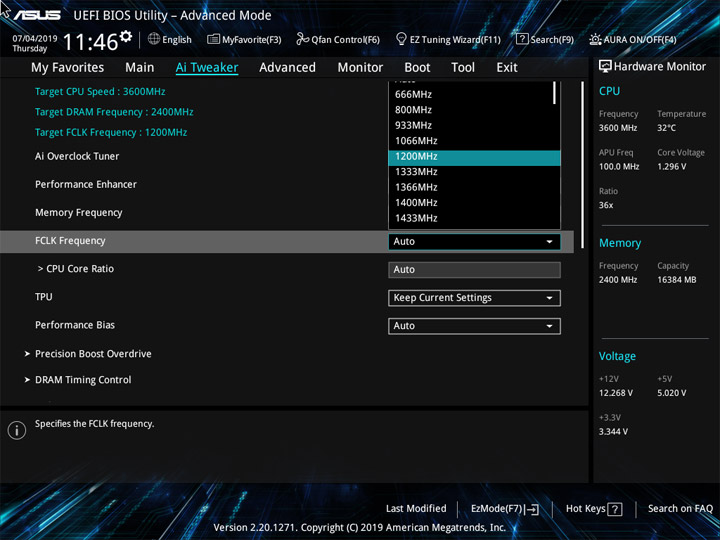Open the Performance Bias Auto dropdown
The width and height of the screenshot is (720, 540).
(x=474, y=326)
